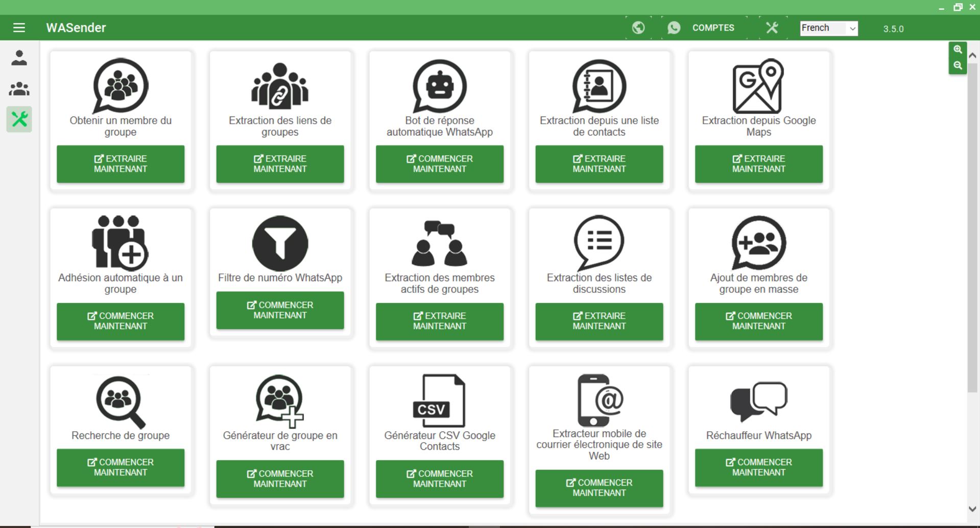Click the bulk group generator icon
This screenshot has width=980, height=528.
point(280,401)
